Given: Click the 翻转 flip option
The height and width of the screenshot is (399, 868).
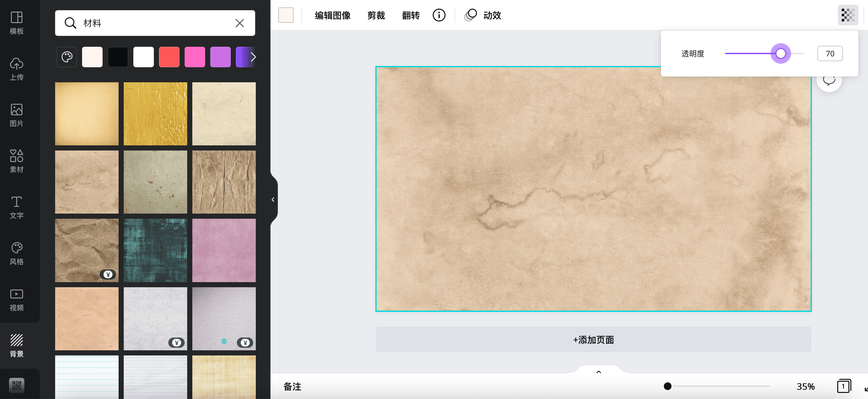Looking at the screenshot, I should pyautogui.click(x=411, y=15).
